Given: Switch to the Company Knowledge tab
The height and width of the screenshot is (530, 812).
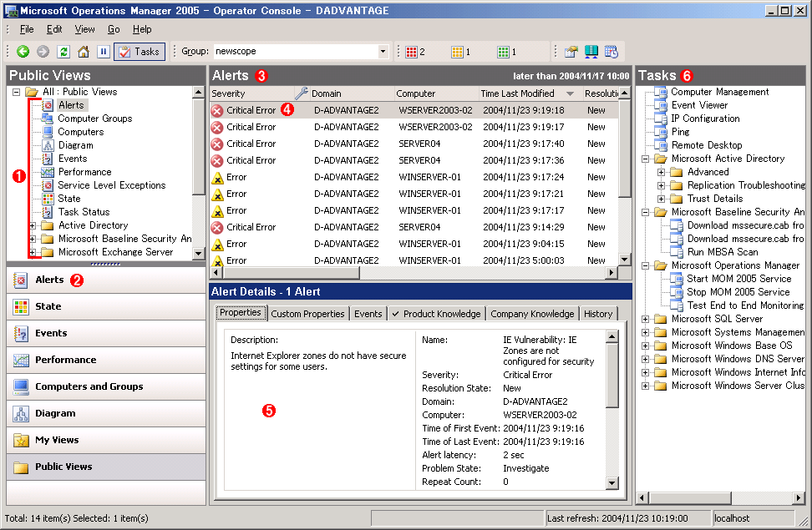Looking at the screenshot, I should click(x=532, y=314).
